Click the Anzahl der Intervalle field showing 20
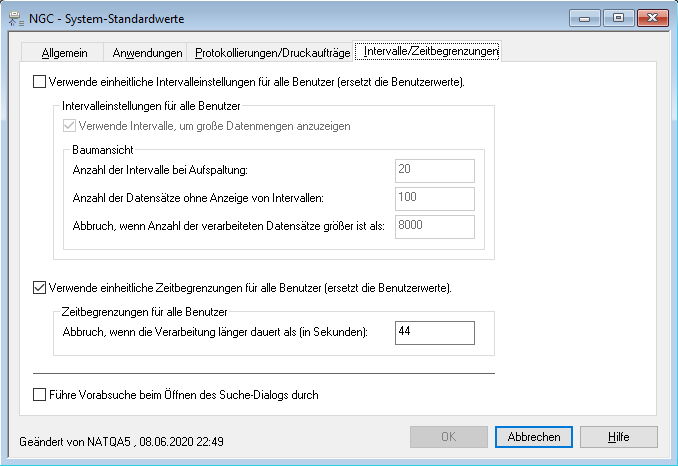The image size is (678, 466). [435, 170]
